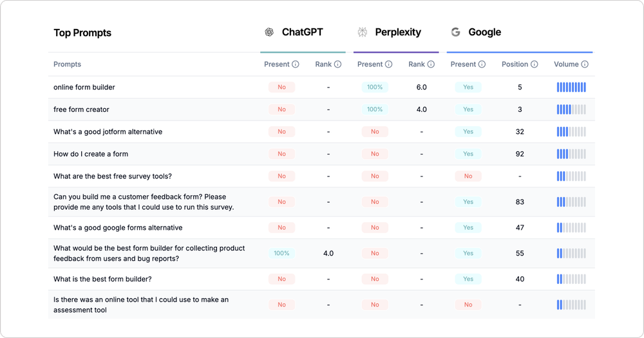Click volume bar for 'online form builder'

pyautogui.click(x=571, y=87)
